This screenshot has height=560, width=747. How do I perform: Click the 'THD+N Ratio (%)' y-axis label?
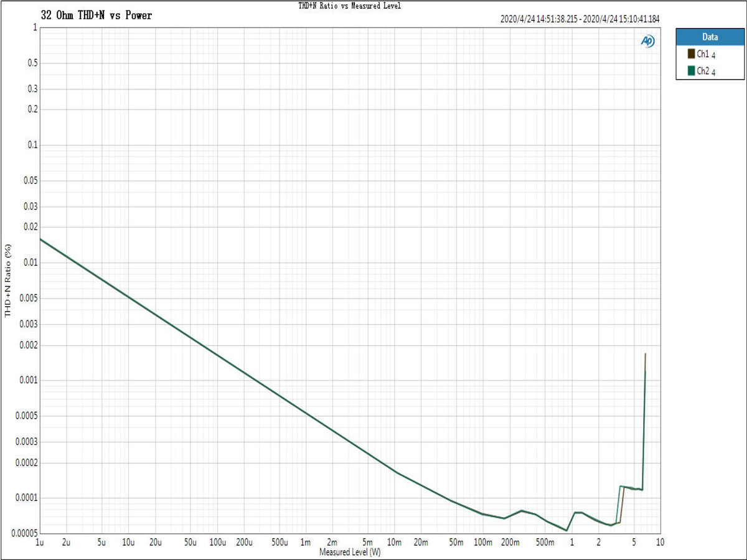(8, 281)
